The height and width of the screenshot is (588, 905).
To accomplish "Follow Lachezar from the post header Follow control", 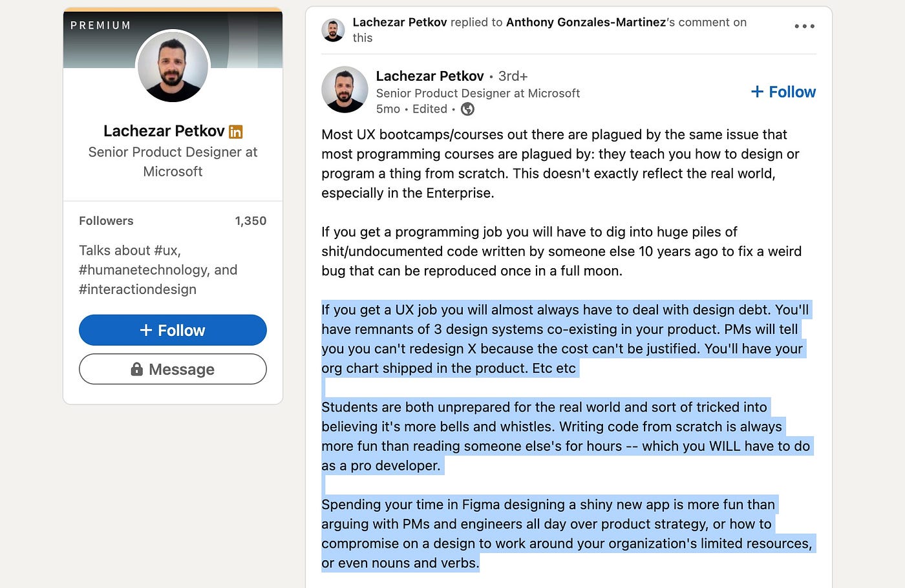I will pyautogui.click(x=783, y=91).
